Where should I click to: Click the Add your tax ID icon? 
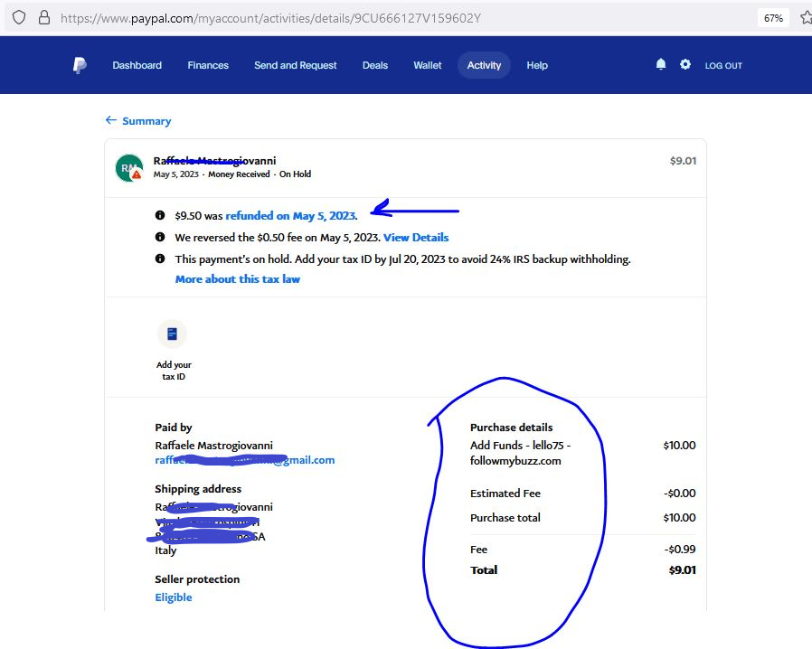click(172, 334)
